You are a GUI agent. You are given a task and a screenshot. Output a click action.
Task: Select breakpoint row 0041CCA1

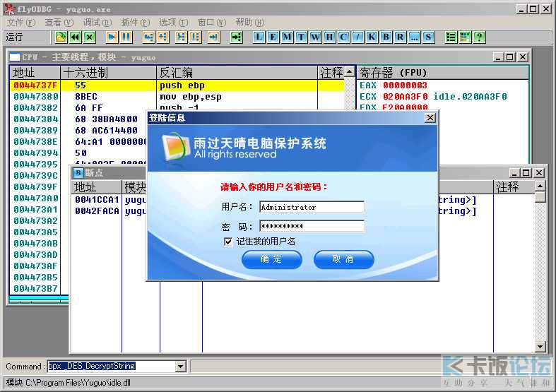point(97,200)
